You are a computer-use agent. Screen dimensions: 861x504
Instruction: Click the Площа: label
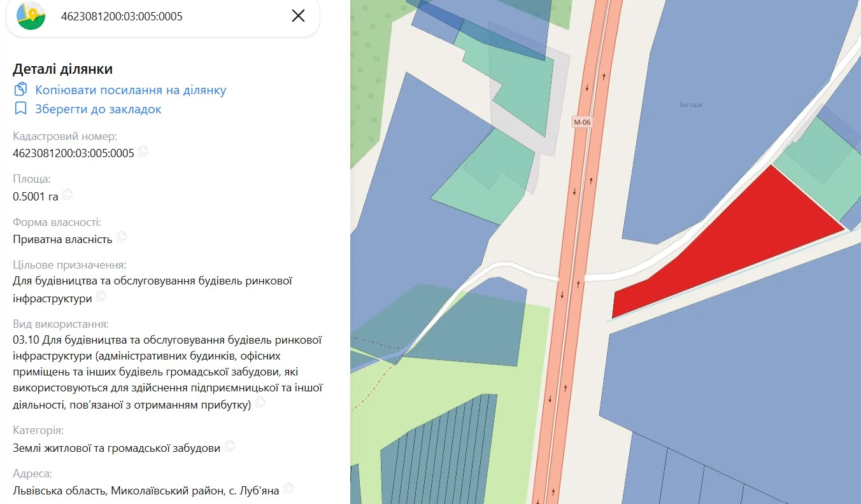coord(32,179)
